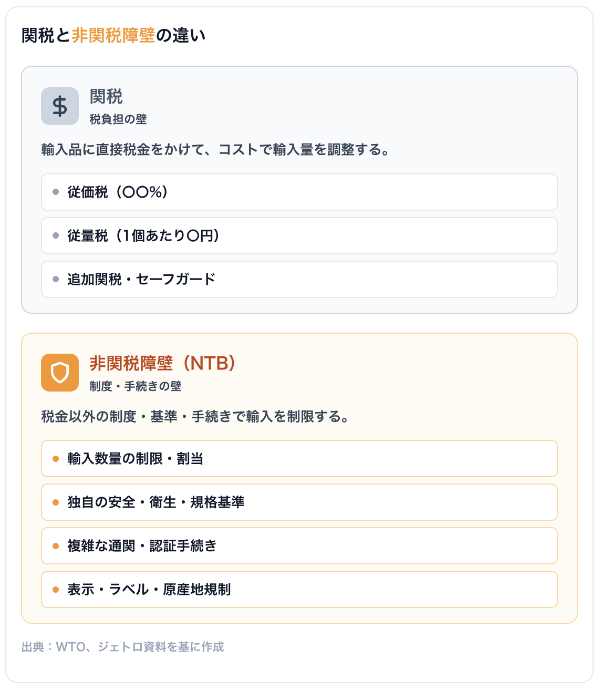Screen dimensions: 602x700
Task: Click the 税負担の壁 subtitle
Action: 118,119
